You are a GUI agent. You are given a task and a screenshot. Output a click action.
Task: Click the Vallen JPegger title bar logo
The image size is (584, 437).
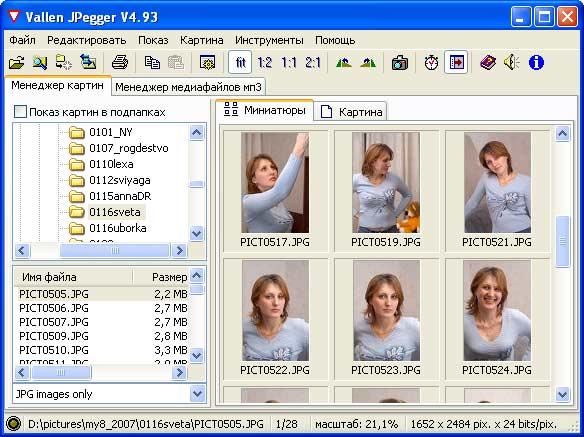pyautogui.click(x=14, y=16)
